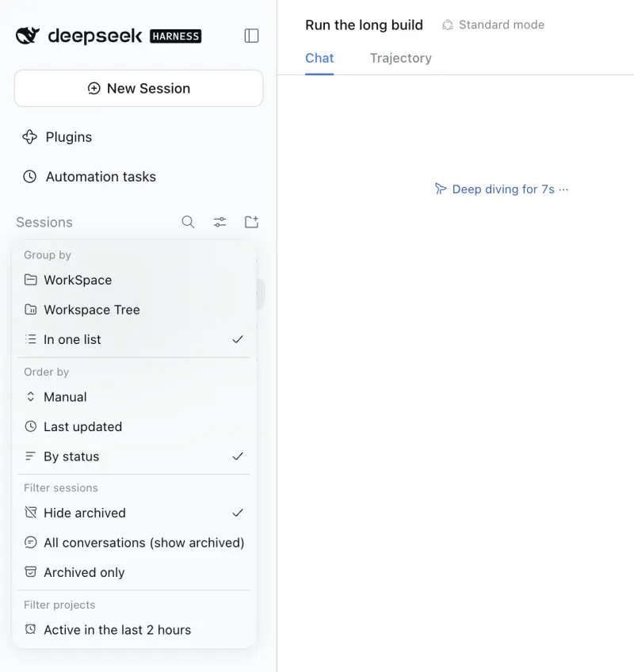Order sessions By status
This screenshot has width=634, height=672.
coord(134,456)
